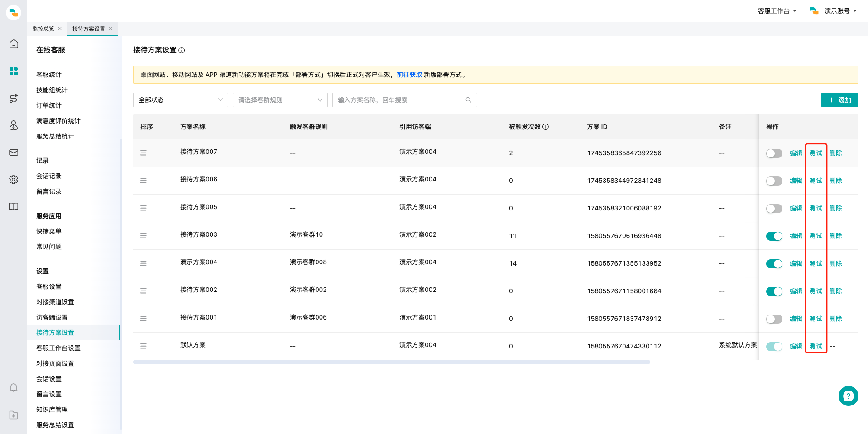Screen dimensions: 868x434
Task: Open 快捷菜单 in the sidebar
Action: tap(49, 231)
